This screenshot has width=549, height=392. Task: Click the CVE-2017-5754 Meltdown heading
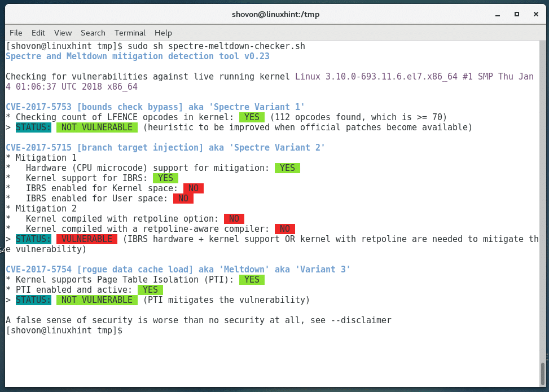coord(178,270)
